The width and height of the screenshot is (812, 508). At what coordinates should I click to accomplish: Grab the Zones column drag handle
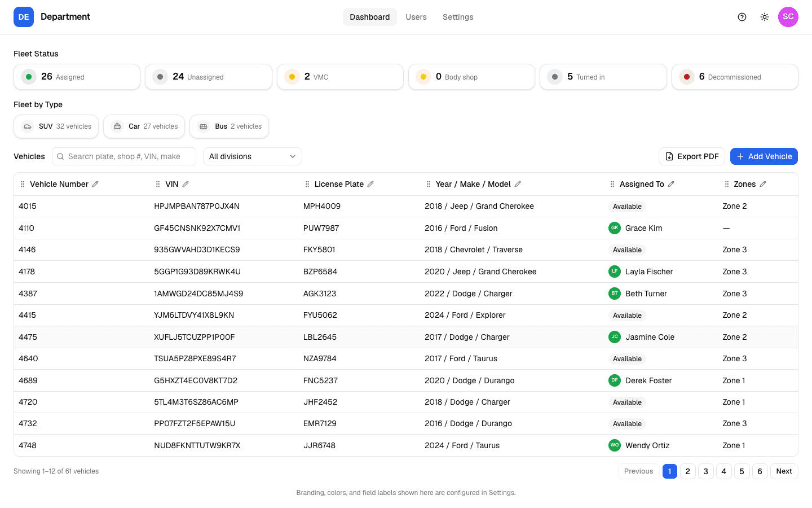tap(727, 184)
